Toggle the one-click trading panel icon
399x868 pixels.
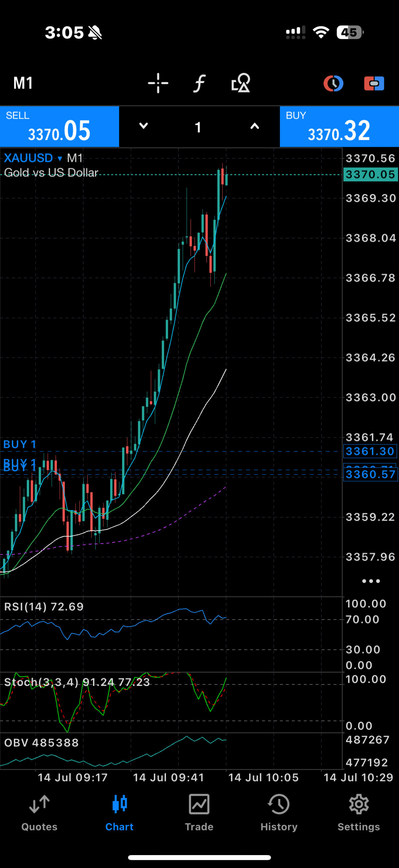(x=374, y=83)
